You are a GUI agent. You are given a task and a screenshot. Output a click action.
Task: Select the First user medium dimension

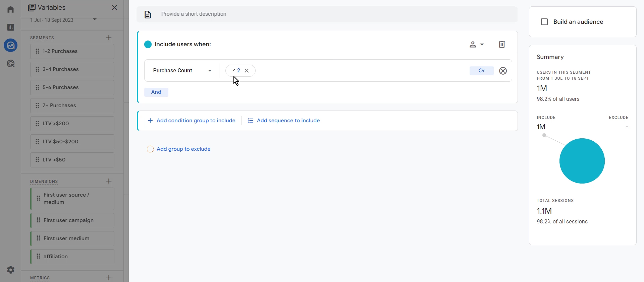pyautogui.click(x=72, y=238)
